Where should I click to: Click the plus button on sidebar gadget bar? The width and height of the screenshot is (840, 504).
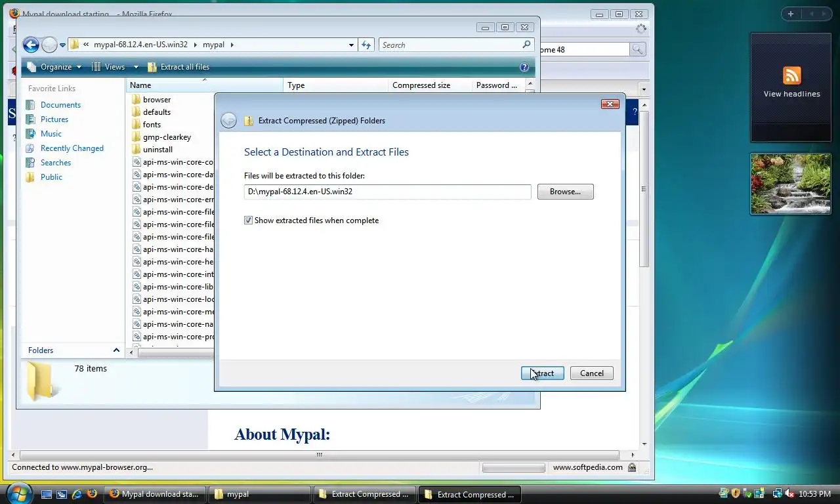click(791, 14)
